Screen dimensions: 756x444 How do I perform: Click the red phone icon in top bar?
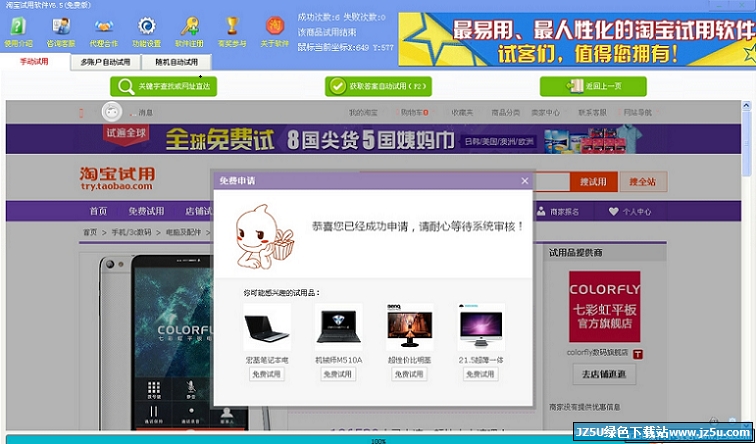point(81,113)
